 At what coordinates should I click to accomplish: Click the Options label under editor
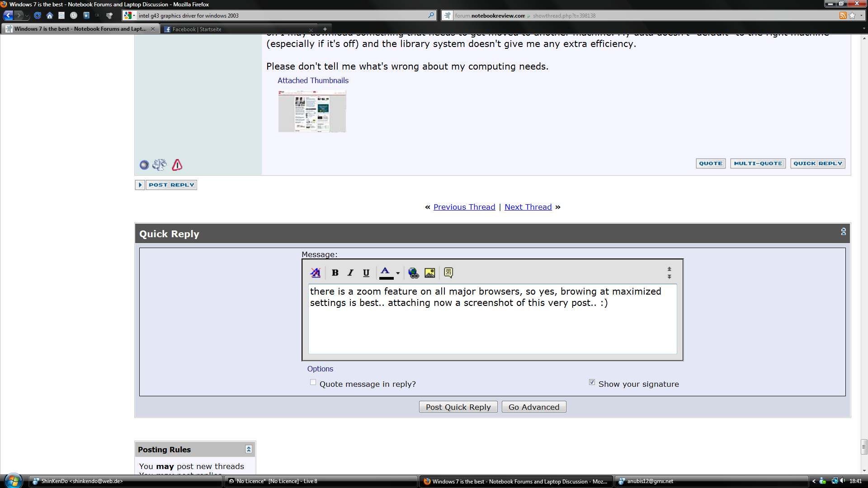(x=320, y=369)
